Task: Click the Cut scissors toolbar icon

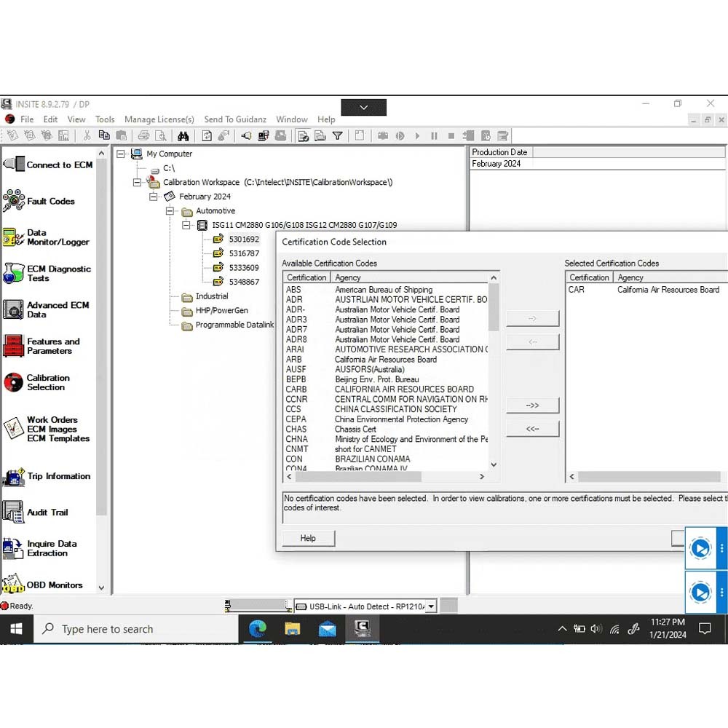Action: [87, 135]
